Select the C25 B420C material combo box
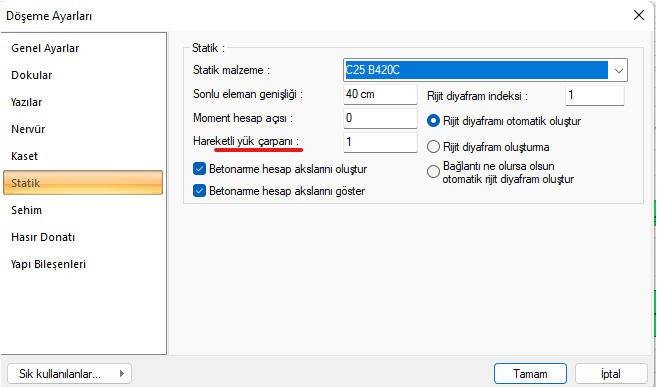Image resolution: width=657 pixels, height=388 pixels. 485,70
